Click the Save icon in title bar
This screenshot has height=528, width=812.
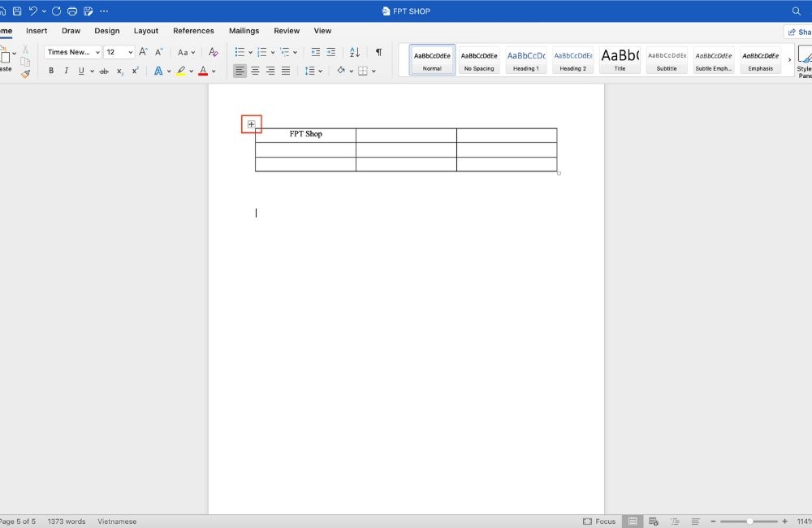click(17, 11)
